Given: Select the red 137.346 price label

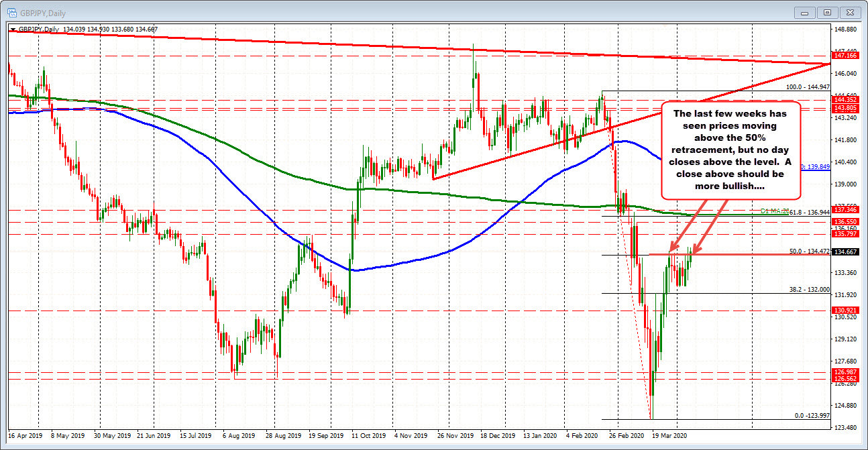Looking at the screenshot, I should pyautogui.click(x=845, y=210).
